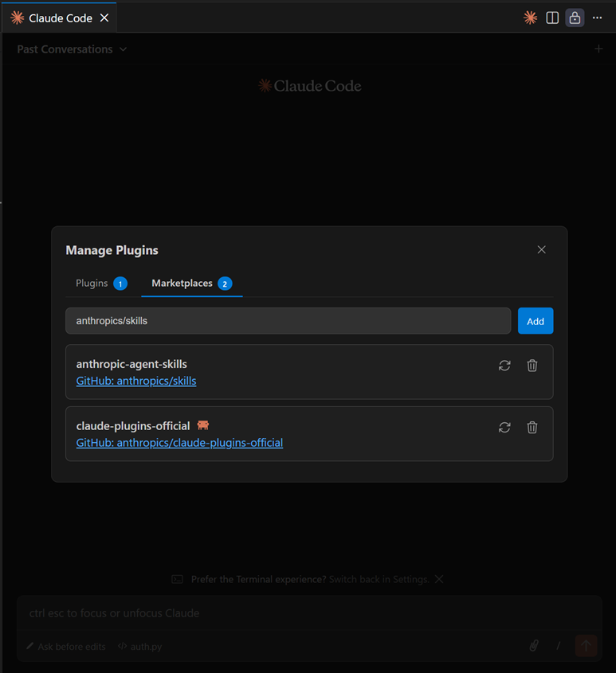Click the Claude starburst icon in editor toolbar

point(530,18)
